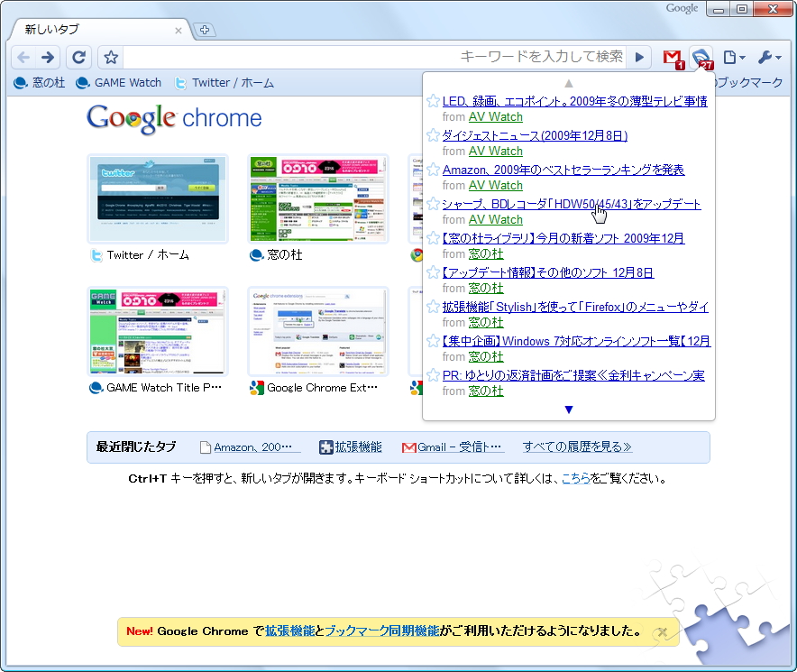Star the シャープ BDレコーダ article
797x672 pixels.
coord(432,203)
